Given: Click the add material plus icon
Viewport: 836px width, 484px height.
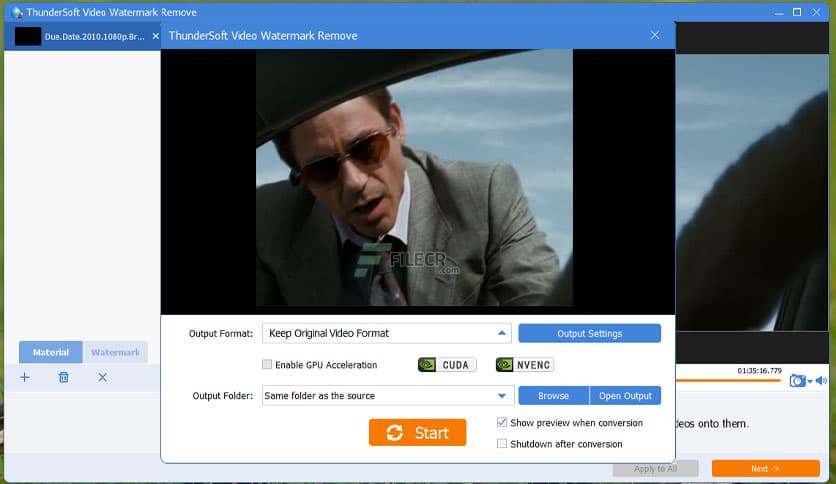Looking at the screenshot, I should [x=25, y=377].
